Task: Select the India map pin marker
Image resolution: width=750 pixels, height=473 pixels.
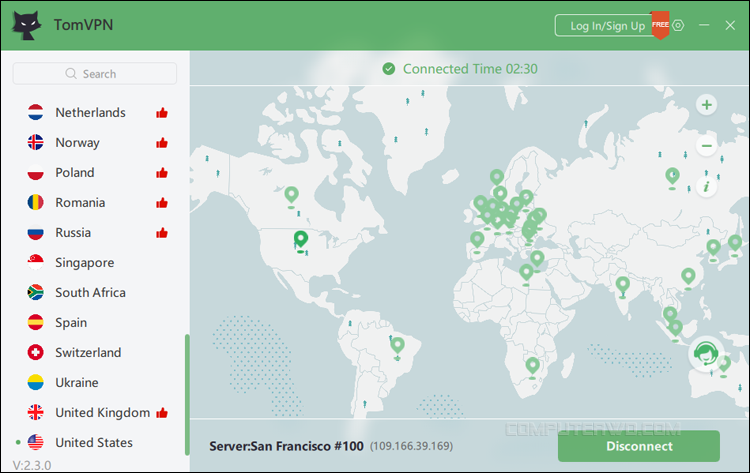Action: tap(622, 287)
